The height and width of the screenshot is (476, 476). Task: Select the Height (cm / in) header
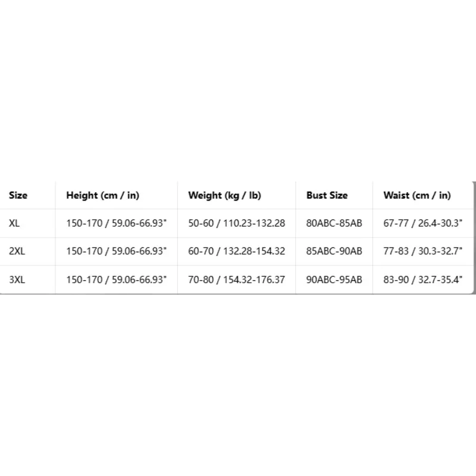pyautogui.click(x=102, y=195)
